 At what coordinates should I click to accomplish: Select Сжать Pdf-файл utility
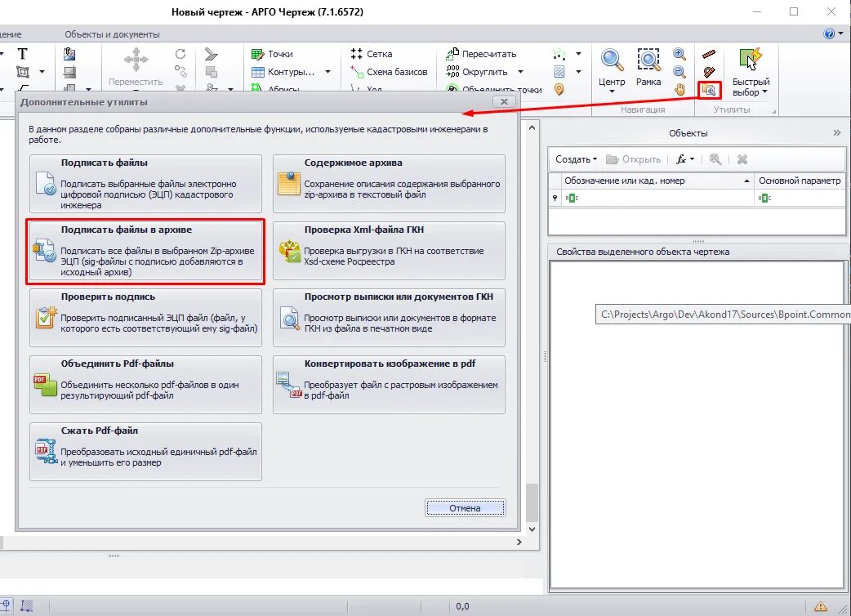[145, 452]
